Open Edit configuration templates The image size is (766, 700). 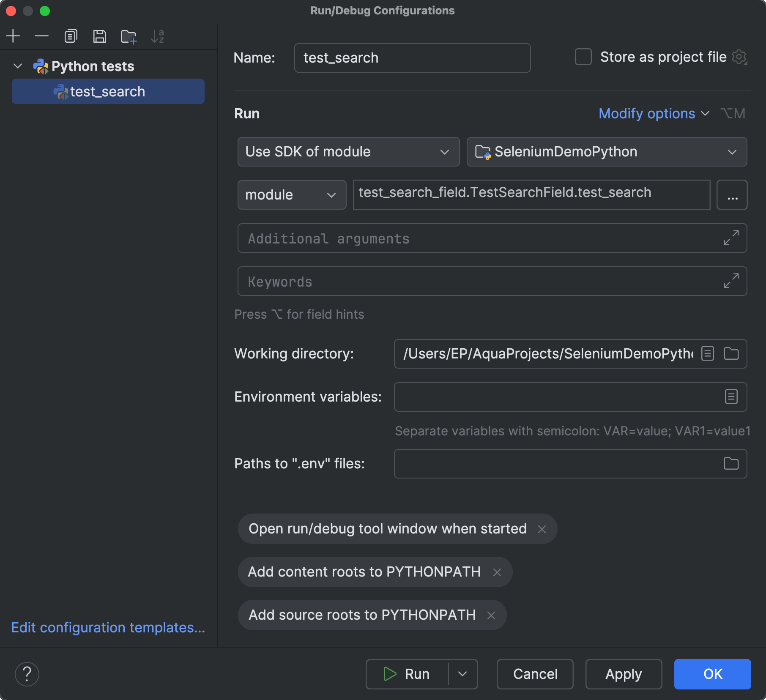pyautogui.click(x=107, y=628)
